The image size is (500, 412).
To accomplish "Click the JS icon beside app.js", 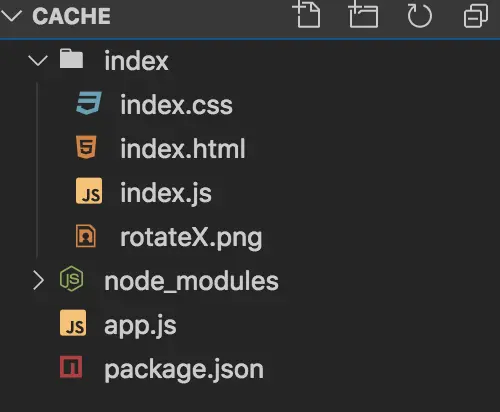I will (73, 323).
